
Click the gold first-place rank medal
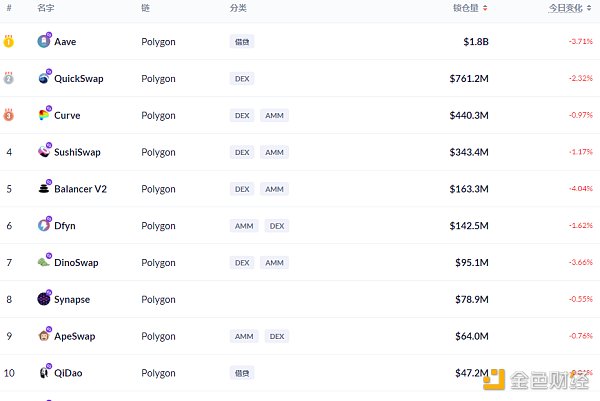click(x=9, y=41)
